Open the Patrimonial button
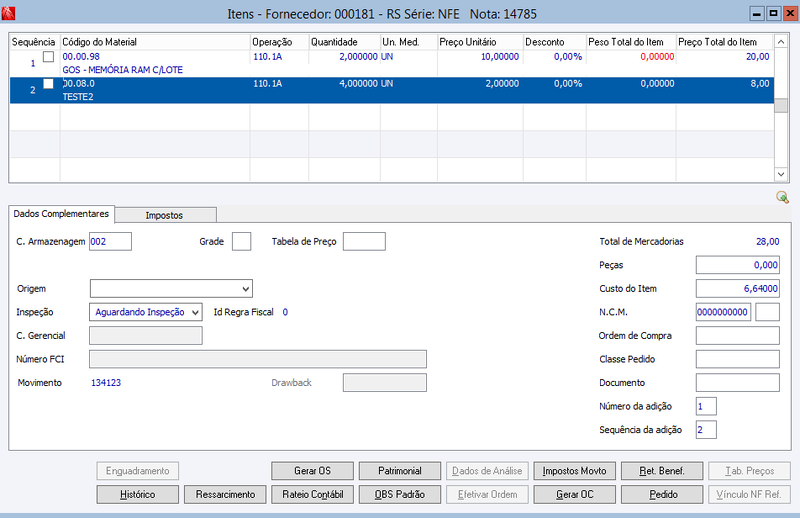Viewport: 800px width, 518px height. tap(400, 471)
